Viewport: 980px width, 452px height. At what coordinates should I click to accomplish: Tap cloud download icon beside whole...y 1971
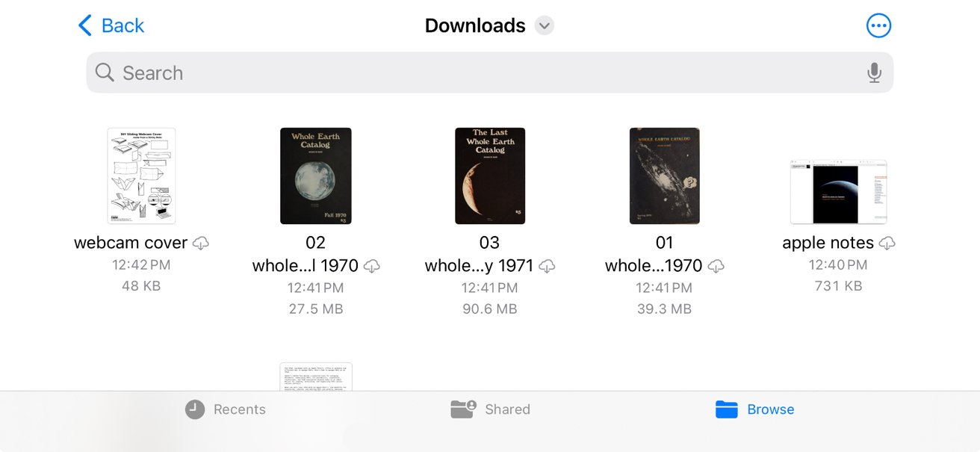pos(547,266)
